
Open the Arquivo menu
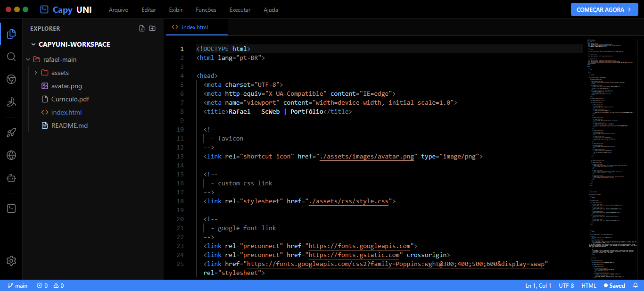point(118,10)
